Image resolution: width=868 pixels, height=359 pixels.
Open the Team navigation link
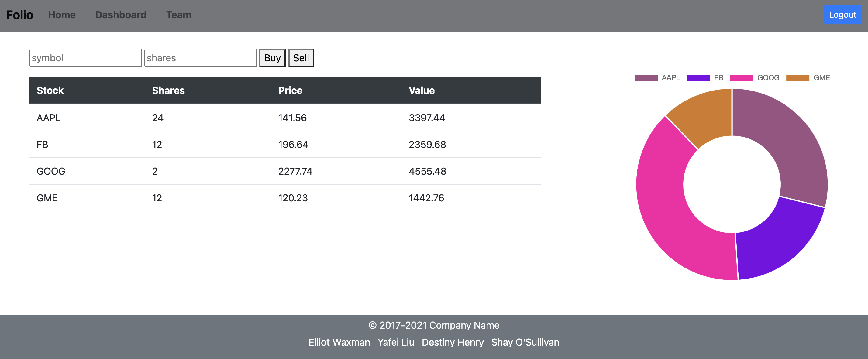click(179, 15)
